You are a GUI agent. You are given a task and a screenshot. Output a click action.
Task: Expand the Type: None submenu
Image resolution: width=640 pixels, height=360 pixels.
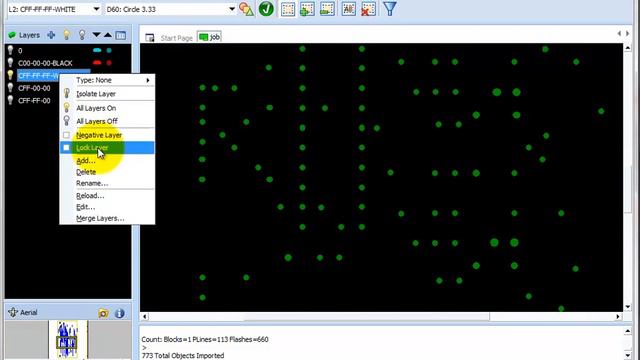point(107,80)
